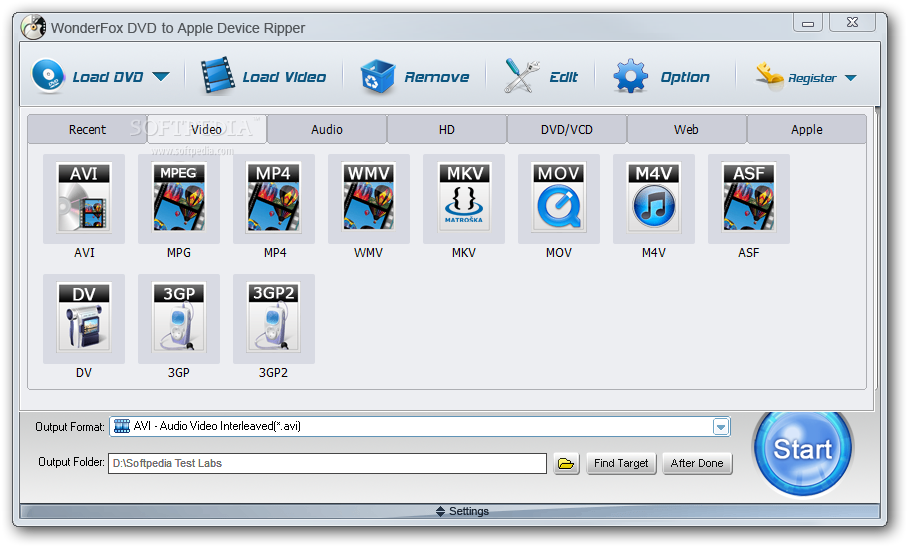The image size is (908, 547).
Task: Select the MKV Matroska format icon
Action: pyautogui.click(x=464, y=198)
